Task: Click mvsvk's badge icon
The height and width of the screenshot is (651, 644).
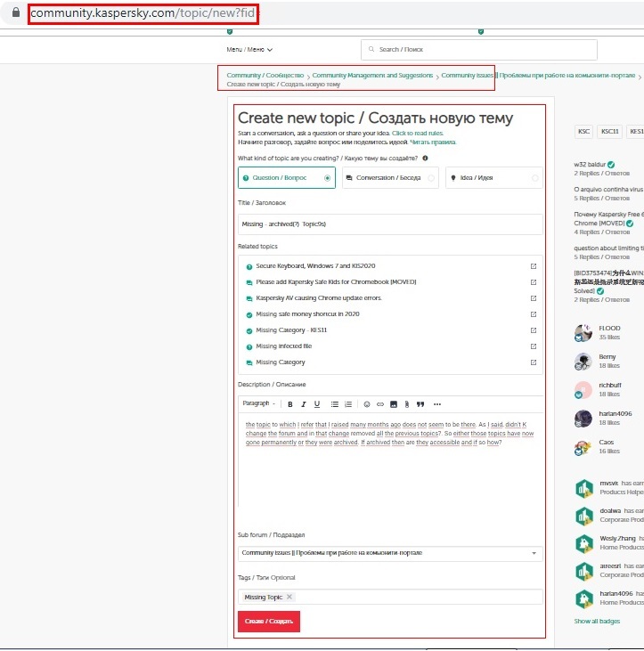Action: pyautogui.click(x=584, y=488)
